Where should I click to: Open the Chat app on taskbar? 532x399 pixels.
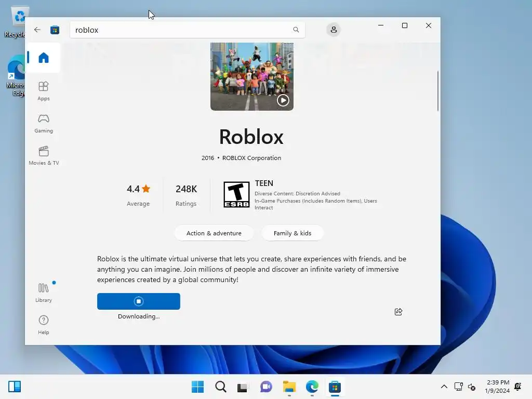coord(266,387)
